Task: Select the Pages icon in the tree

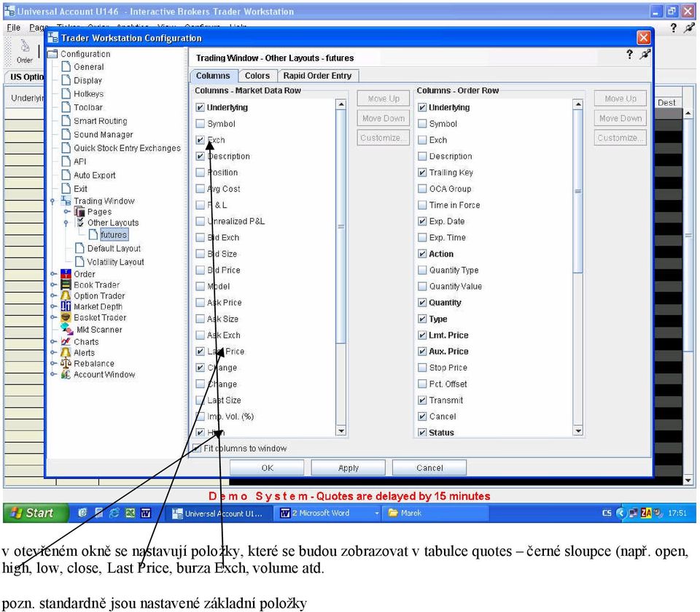Action: pyautogui.click(x=79, y=212)
